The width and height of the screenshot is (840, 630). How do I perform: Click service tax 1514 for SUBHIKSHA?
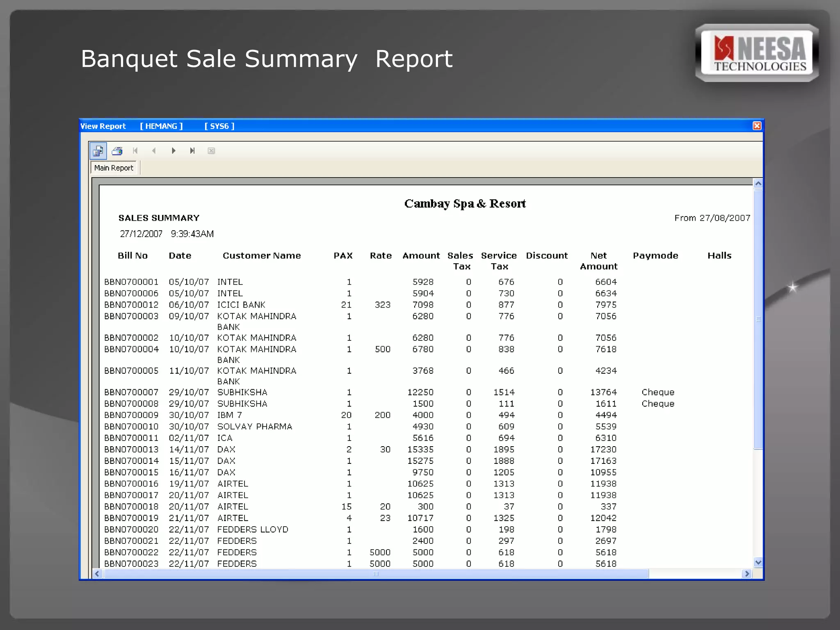pos(504,392)
